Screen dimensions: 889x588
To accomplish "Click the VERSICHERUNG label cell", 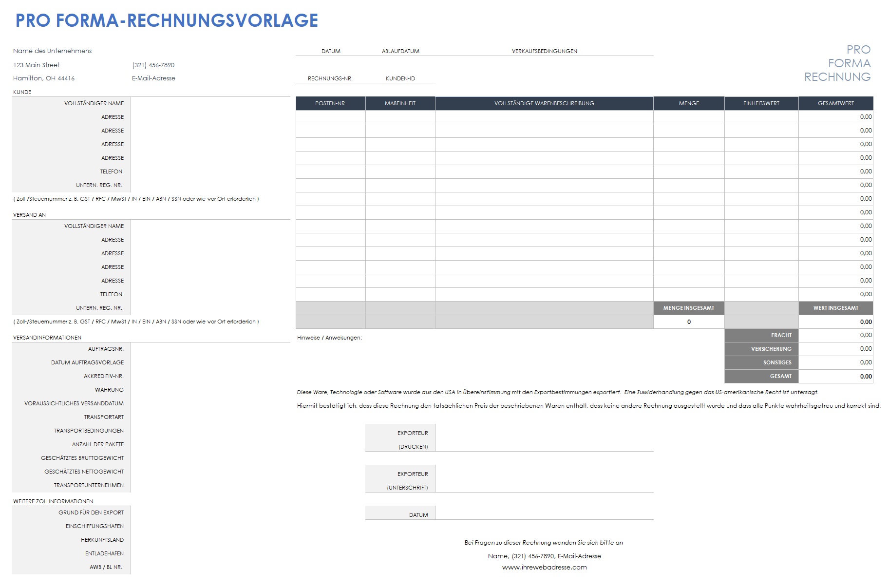I will click(761, 349).
